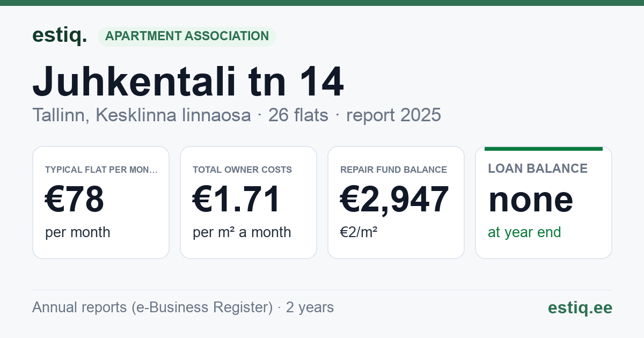Open the Total owner costs card
This screenshot has height=338, width=644.
click(x=248, y=202)
